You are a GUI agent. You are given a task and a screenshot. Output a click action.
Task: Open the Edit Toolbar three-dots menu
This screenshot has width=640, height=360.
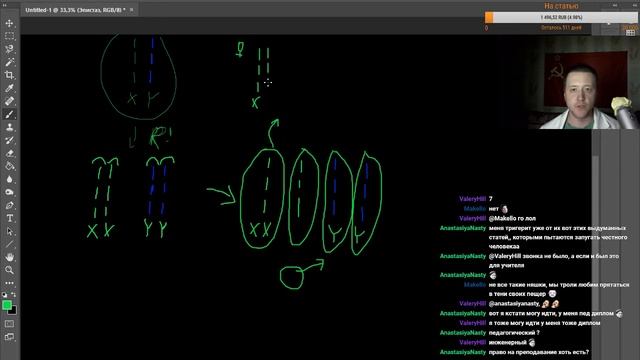[x=9, y=283]
